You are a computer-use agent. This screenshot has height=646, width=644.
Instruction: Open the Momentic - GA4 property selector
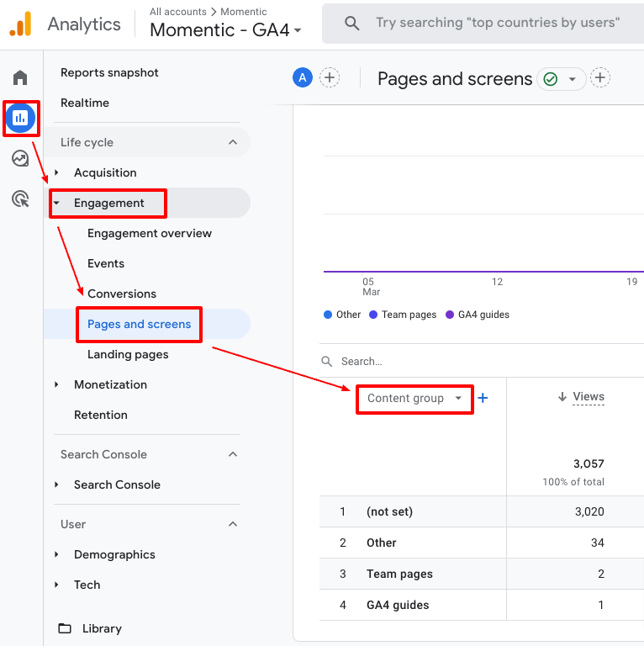point(225,30)
